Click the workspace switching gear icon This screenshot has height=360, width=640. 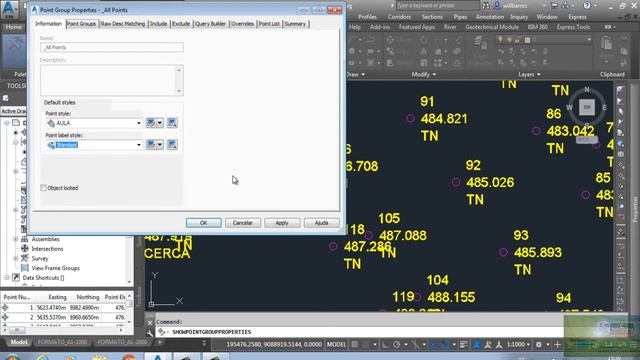(x=539, y=344)
